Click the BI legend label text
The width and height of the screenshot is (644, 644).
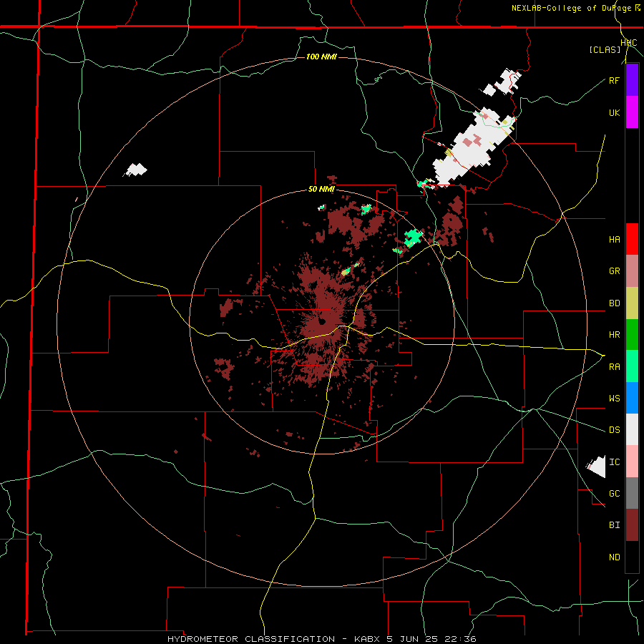(x=614, y=525)
